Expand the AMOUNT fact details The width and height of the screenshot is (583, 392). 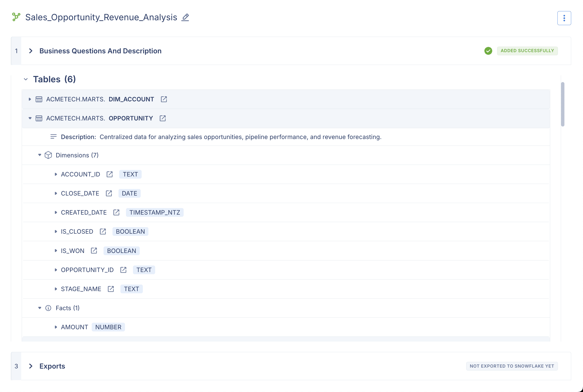(56, 327)
